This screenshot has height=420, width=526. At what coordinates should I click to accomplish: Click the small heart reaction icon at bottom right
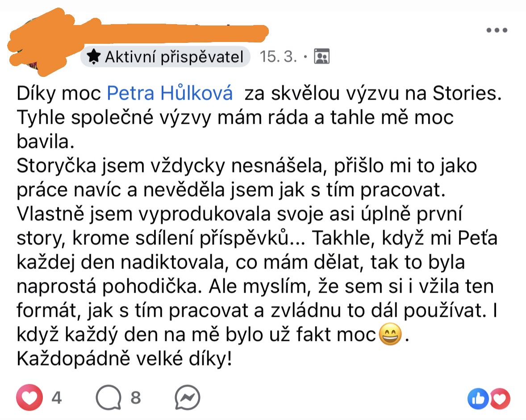(500, 399)
